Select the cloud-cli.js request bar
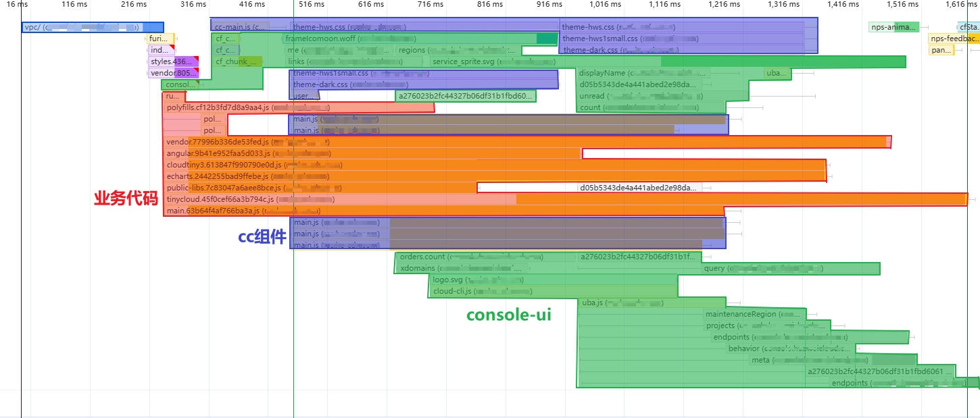 553,291
